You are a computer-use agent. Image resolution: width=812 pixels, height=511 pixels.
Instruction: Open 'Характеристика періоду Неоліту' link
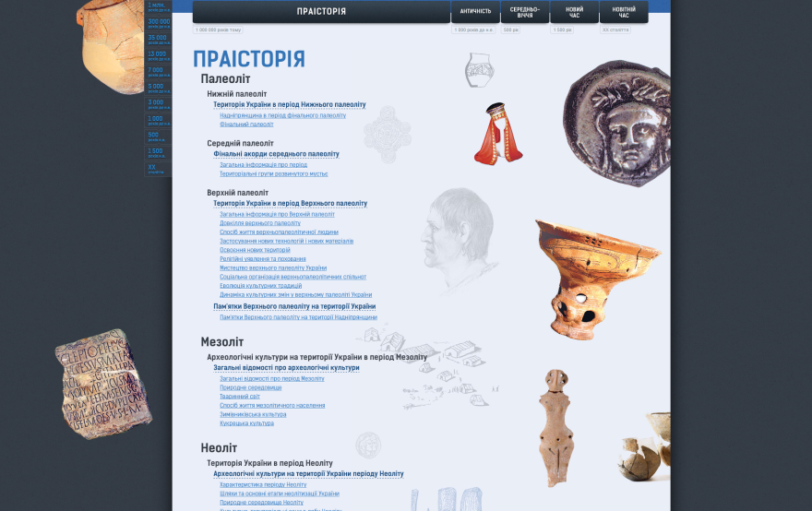[263, 485]
